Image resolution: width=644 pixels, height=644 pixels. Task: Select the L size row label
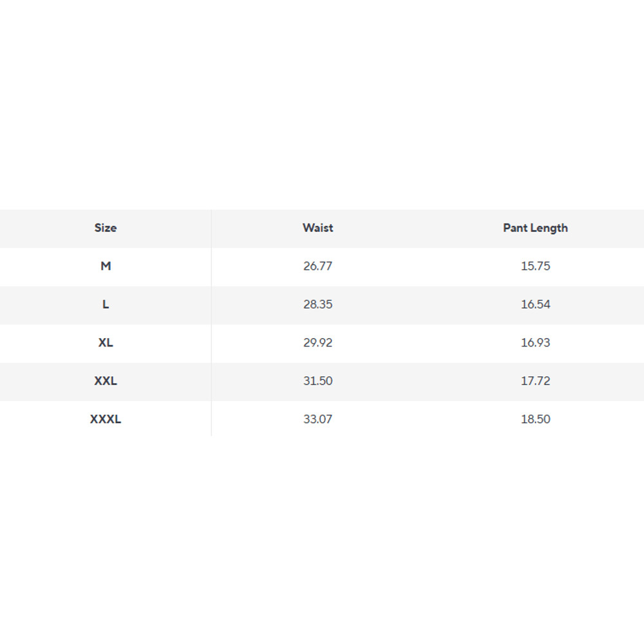106,305
